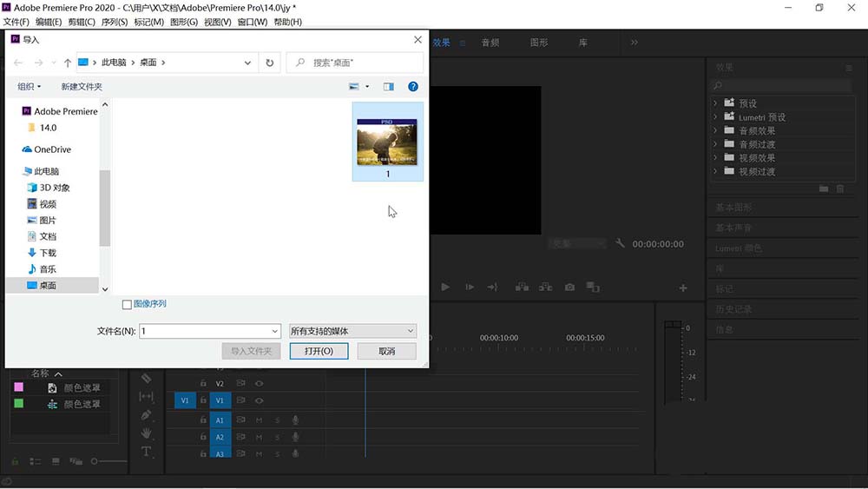Switch to the 音频 workspace tab
This screenshot has width=868, height=489.
(x=490, y=43)
